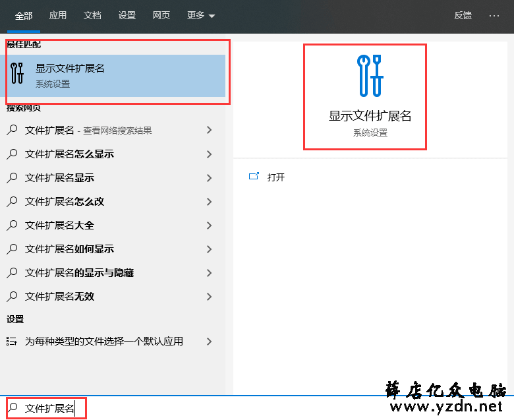Click search icon beside 文件扩展名大全
This screenshot has width=514, height=420.
(12, 225)
